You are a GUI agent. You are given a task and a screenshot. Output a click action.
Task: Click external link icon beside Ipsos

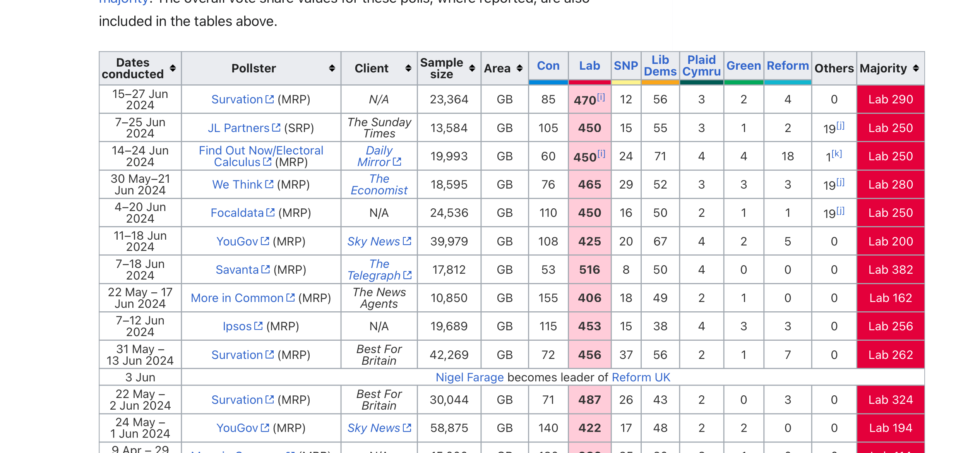pos(258,326)
